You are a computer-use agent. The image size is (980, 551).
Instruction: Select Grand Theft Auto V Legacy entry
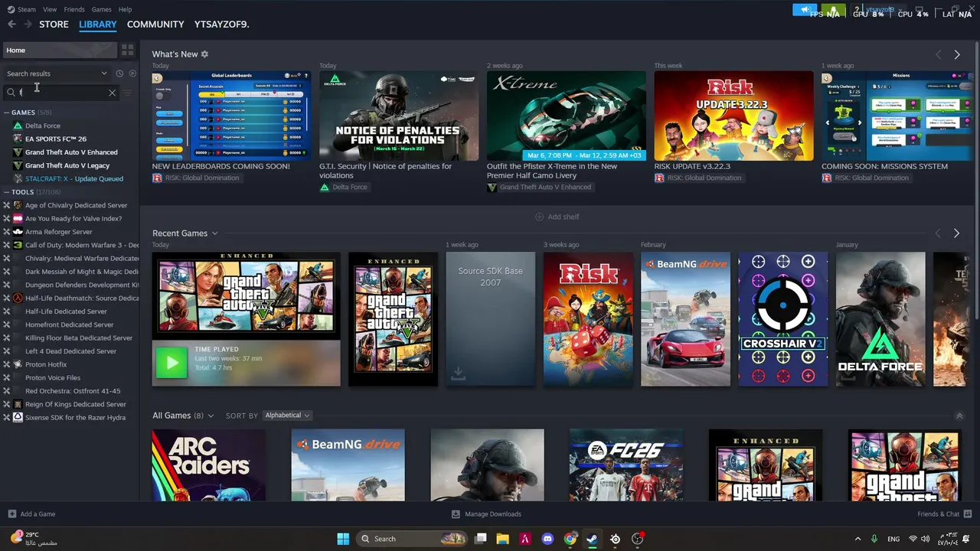pyautogui.click(x=69, y=165)
